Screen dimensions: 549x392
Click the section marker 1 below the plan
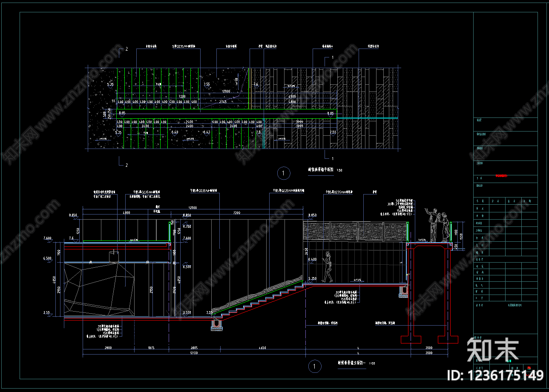pos(333,159)
